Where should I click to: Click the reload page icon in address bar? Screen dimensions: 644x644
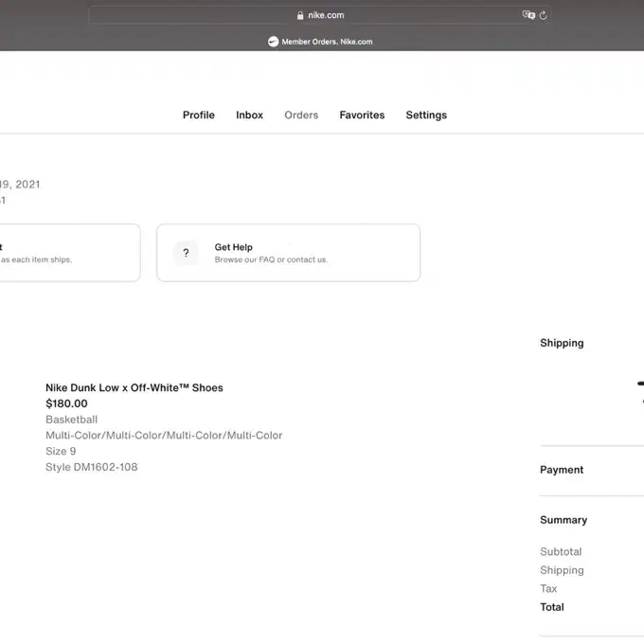[543, 15]
